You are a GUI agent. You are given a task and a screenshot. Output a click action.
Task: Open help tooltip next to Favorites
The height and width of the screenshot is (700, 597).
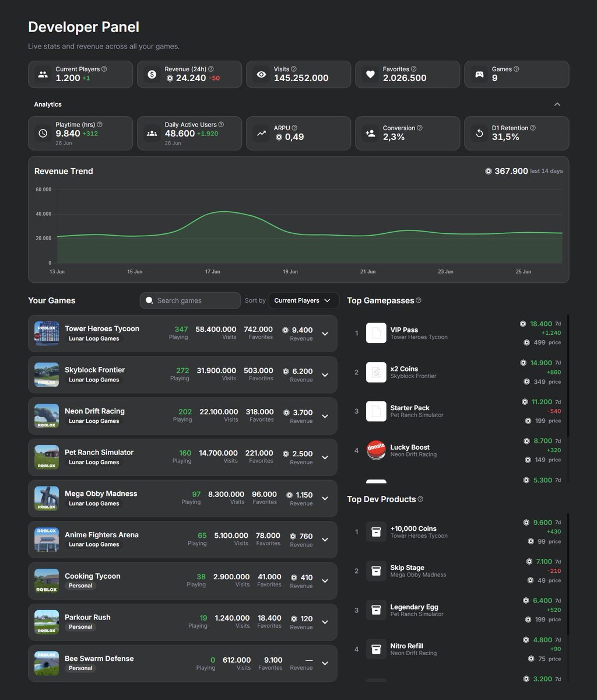tap(413, 69)
